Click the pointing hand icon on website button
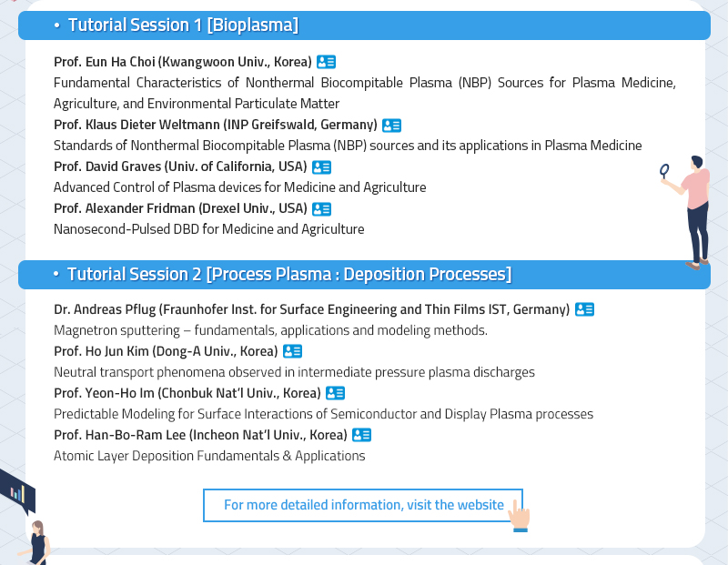This screenshot has width=728, height=565. coord(519,516)
